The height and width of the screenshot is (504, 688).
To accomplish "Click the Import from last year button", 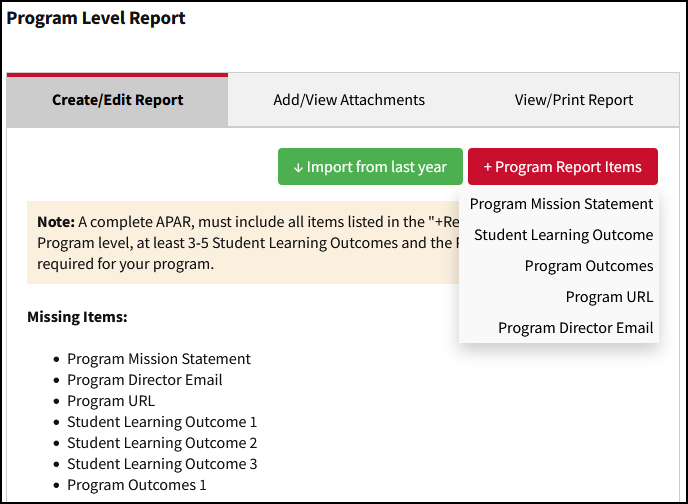I will pos(370,167).
